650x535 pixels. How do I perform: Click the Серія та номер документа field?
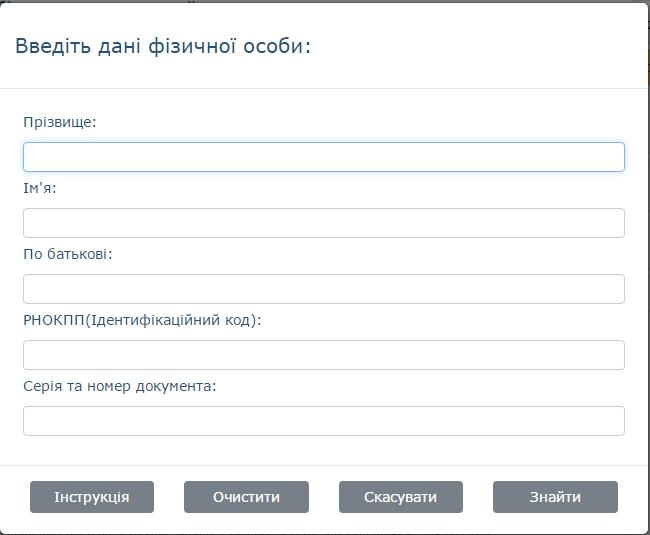[323, 421]
